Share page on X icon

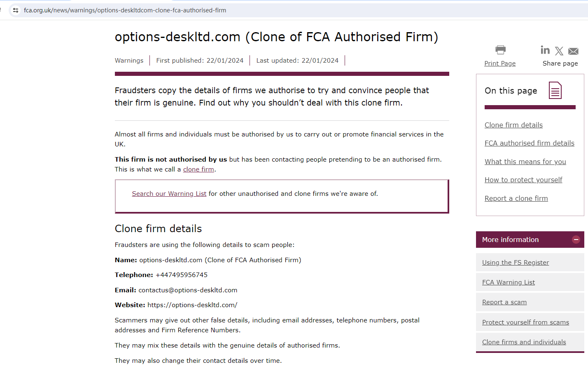(x=559, y=51)
